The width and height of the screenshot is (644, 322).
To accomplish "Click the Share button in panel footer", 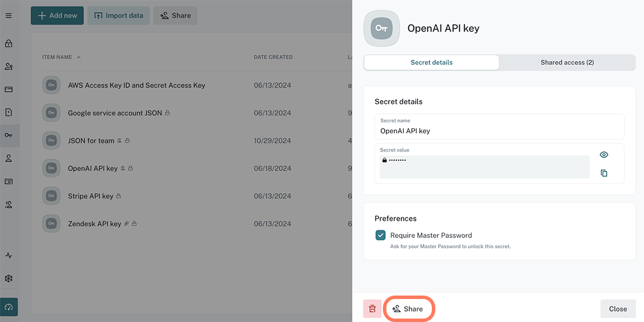I will [x=408, y=309].
